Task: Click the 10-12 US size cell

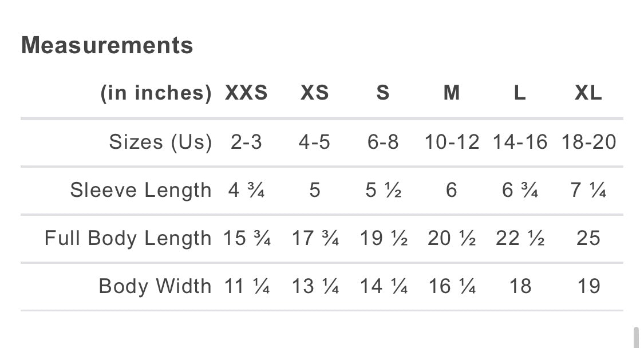Action: pyautogui.click(x=452, y=142)
